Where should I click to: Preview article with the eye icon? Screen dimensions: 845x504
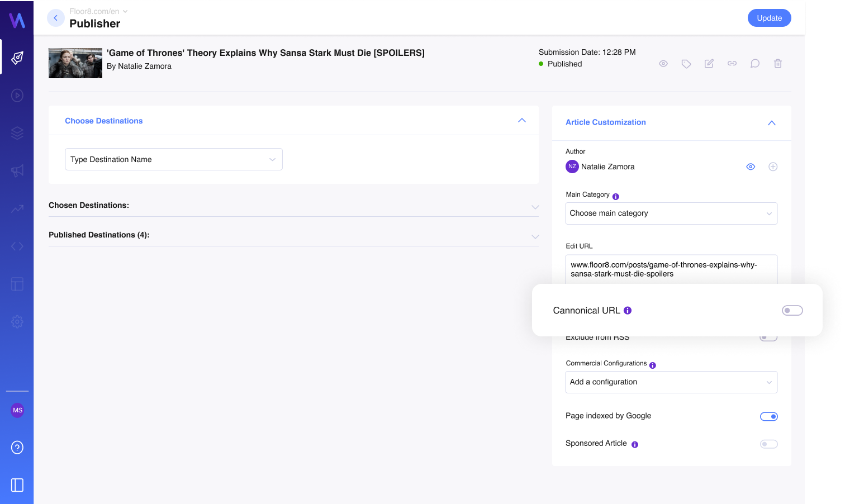(663, 64)
